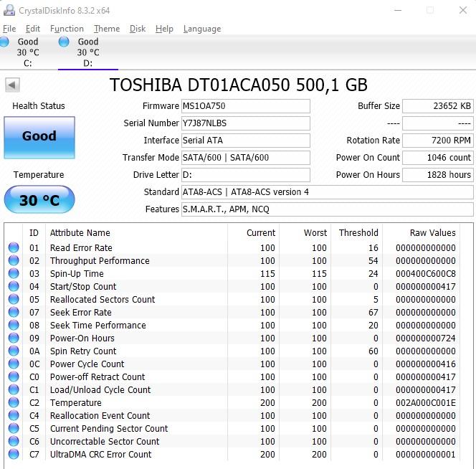Click the Raw Values column header
The height and width of the screenshot is (469, 476).
tap(432, 233)
